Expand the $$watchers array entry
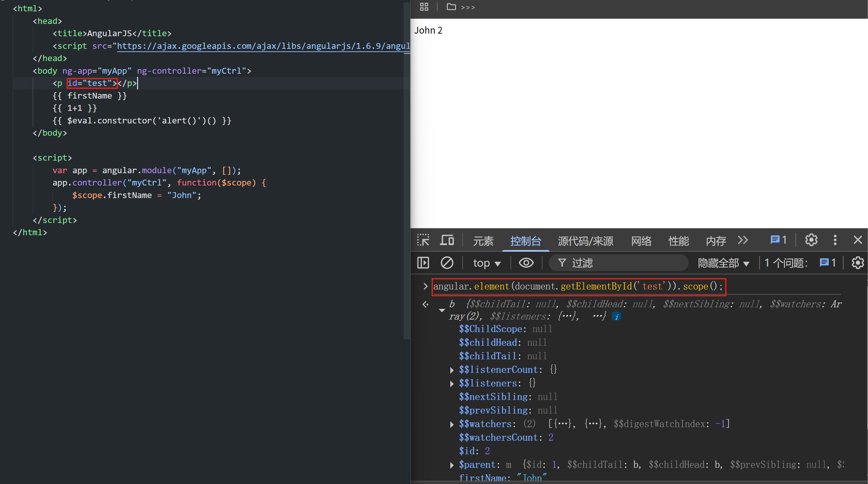 click(x=452, y=424)
